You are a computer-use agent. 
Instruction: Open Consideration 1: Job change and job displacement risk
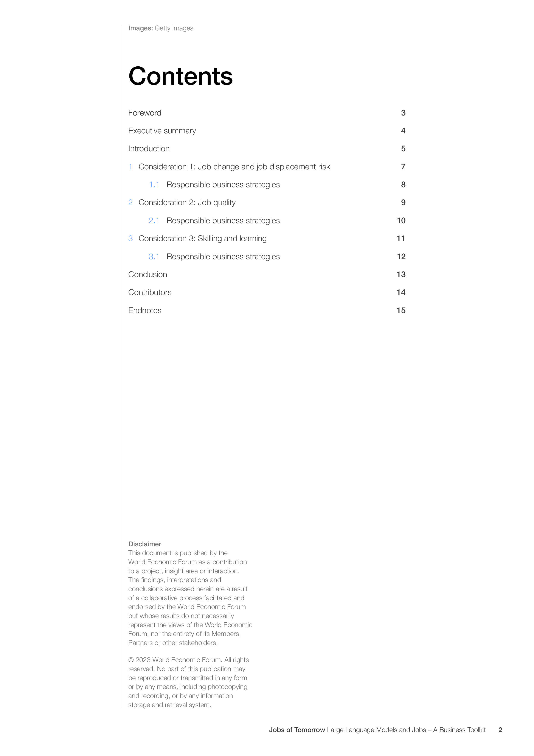point(234,167)
